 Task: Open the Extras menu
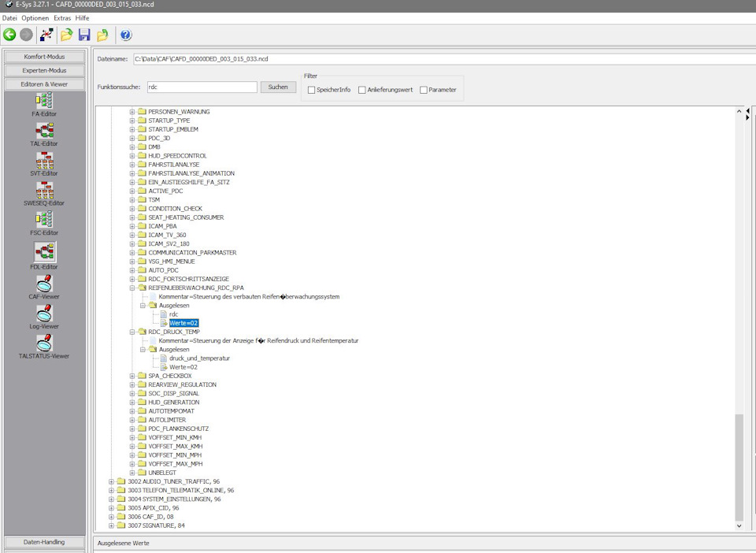(x=62, y=18)
